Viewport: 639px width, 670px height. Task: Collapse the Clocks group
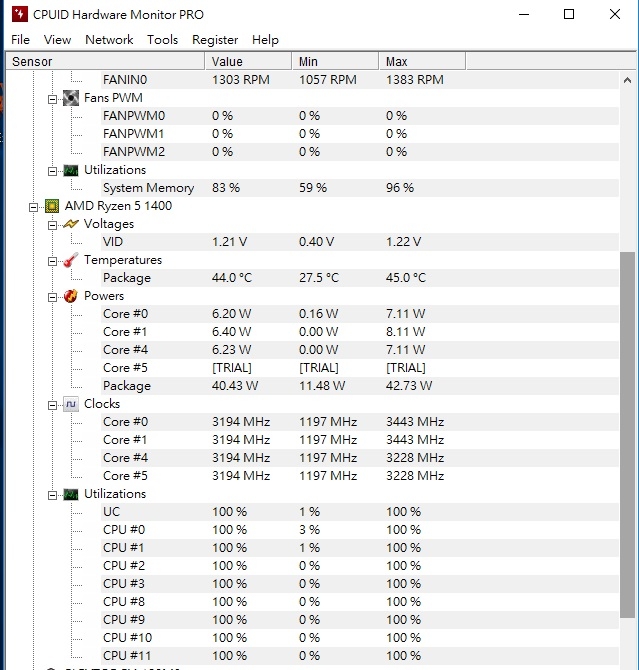[x=52, y=406]
